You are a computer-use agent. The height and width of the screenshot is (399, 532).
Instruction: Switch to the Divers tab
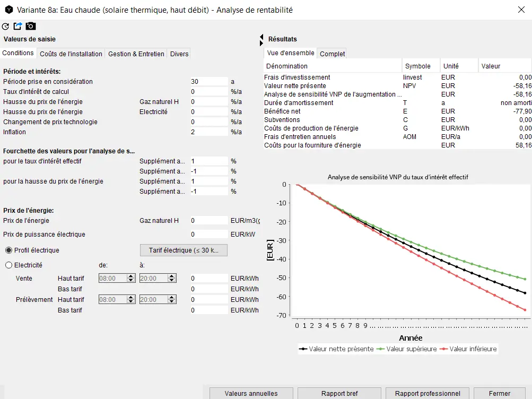pyautogui.click(x=179, y=54)
